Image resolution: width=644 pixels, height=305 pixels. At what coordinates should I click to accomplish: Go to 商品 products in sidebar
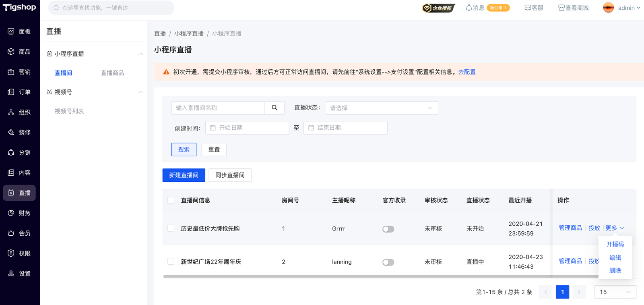(19, 52)
